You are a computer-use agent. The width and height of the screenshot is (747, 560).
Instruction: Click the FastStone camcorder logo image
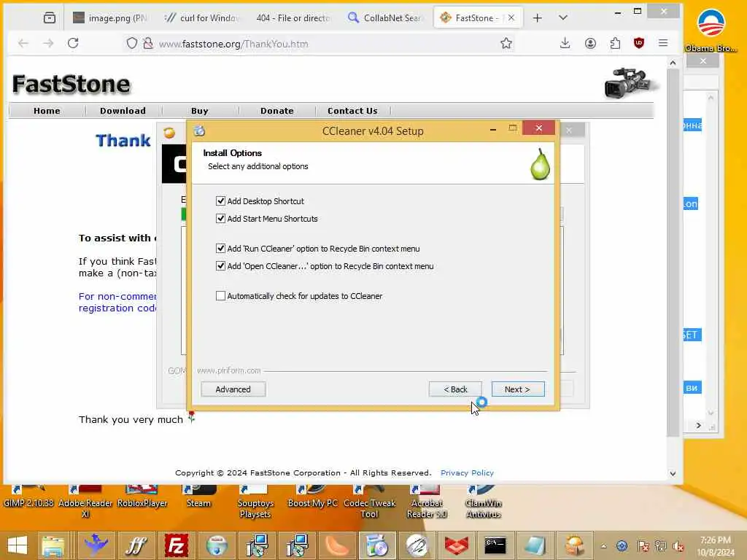(x=630, y=82)
